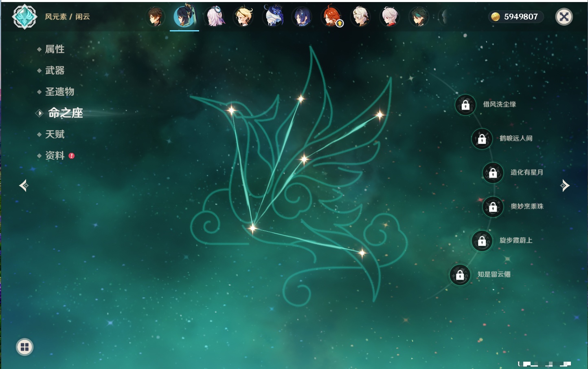The width and height of the screenshot is (588, 369).
Task: Open the 圣遗物 artifacts page
Action: tap(59, 92)
